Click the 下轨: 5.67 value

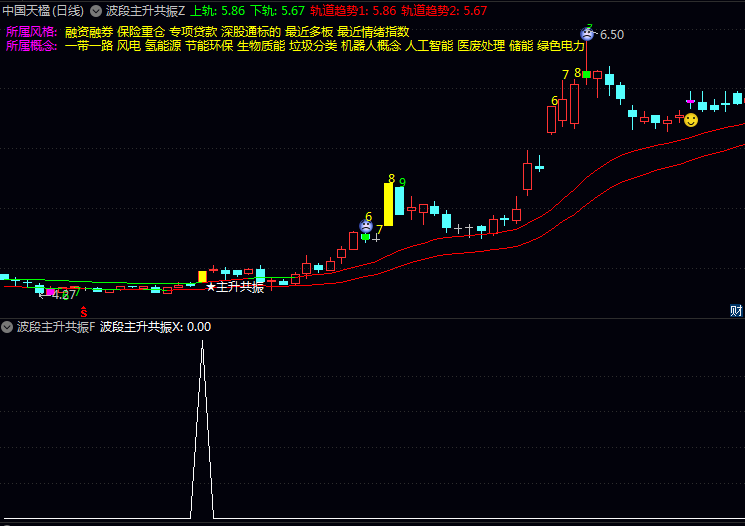pos(277,10)
